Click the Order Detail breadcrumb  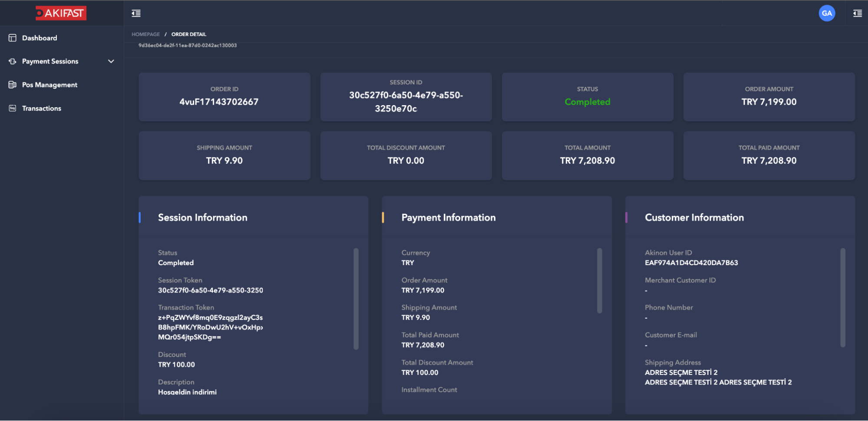188,34
